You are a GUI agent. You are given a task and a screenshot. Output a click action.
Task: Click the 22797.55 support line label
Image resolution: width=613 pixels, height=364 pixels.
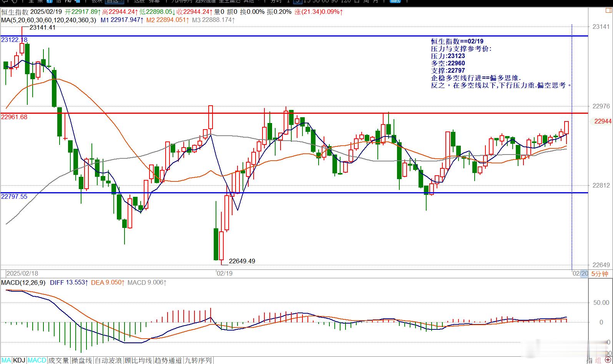[14, 196]
